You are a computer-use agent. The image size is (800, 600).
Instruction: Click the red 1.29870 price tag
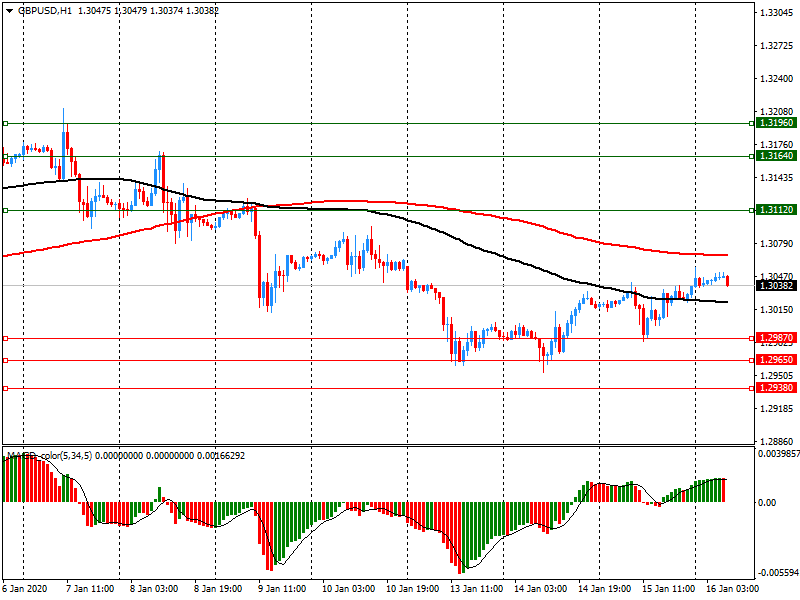776,339
